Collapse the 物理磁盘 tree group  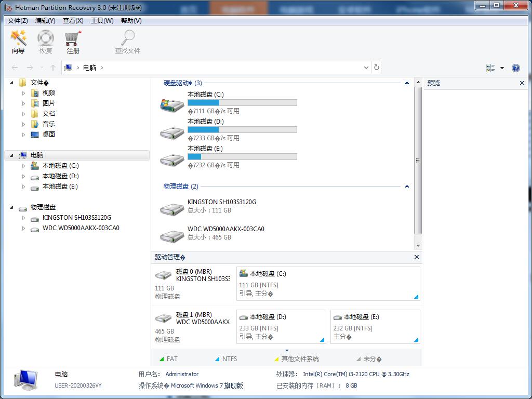12,207
